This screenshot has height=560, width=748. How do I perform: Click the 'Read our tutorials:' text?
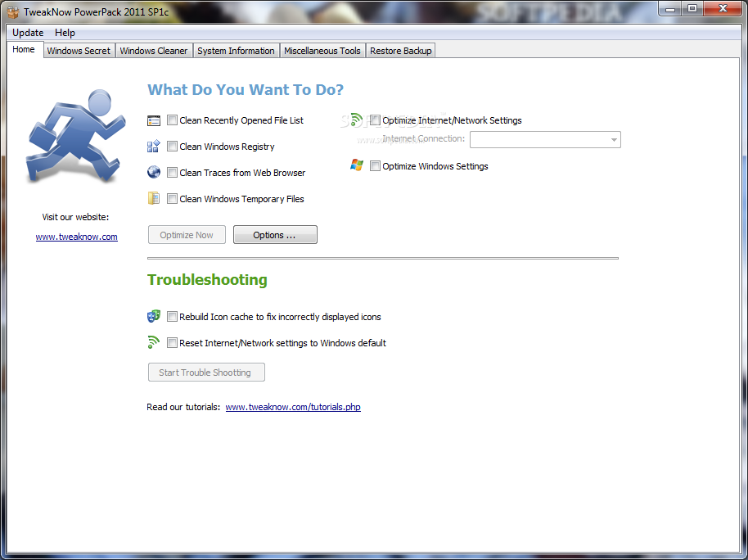tap(183, 407)
